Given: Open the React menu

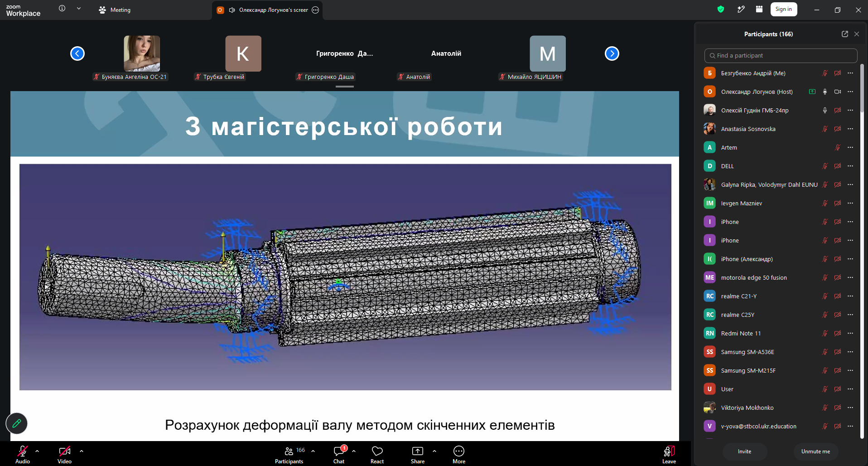Looking at the screenshot, I should pos(377,454).
